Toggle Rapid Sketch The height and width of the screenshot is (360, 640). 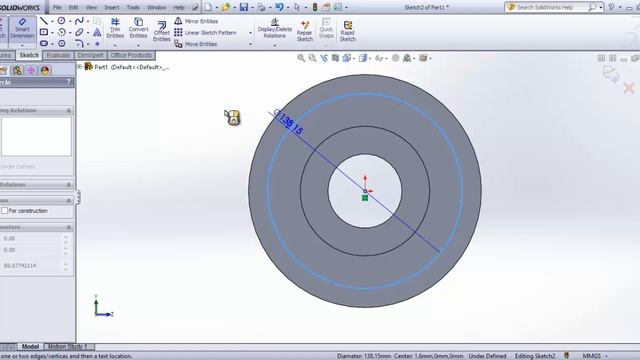pos(348,31)
